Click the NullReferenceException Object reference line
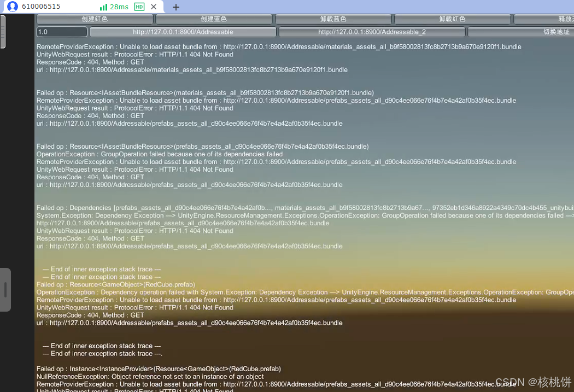Viewport: 574px width, 392px height. (150, 377)
